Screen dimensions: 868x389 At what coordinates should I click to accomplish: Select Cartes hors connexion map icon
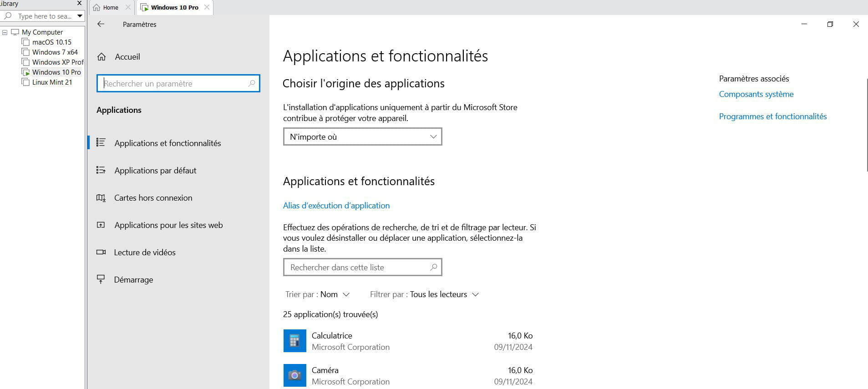[x=101, y=197]
